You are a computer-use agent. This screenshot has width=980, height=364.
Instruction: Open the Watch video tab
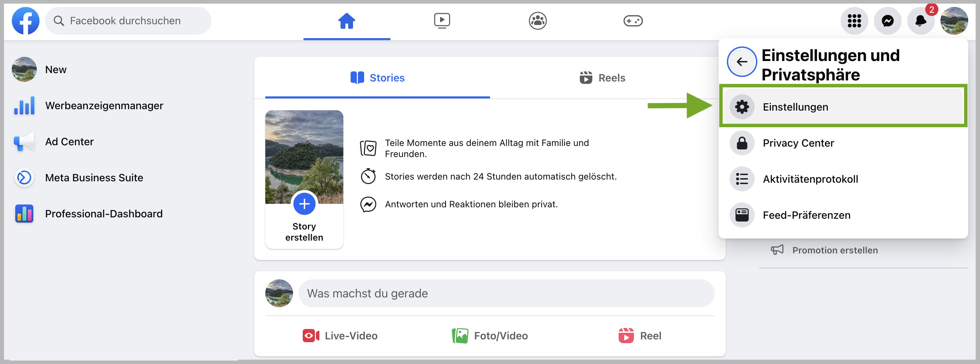442,20
